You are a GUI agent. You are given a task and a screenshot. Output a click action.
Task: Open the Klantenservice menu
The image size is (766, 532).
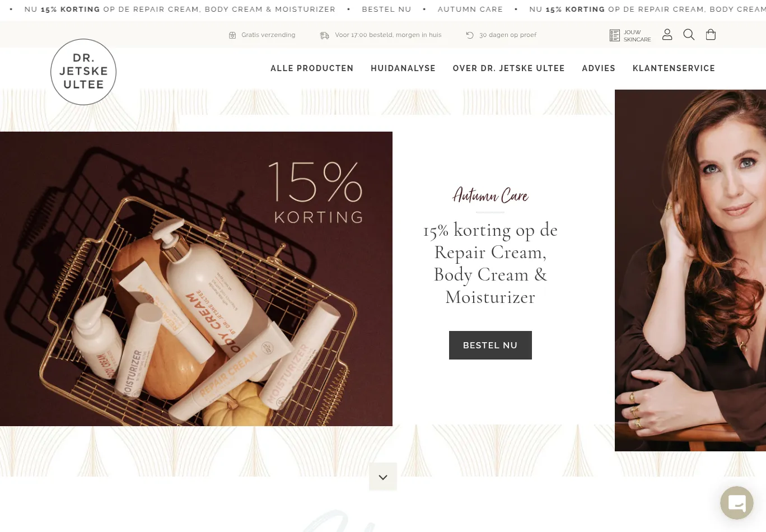point(674,68)
